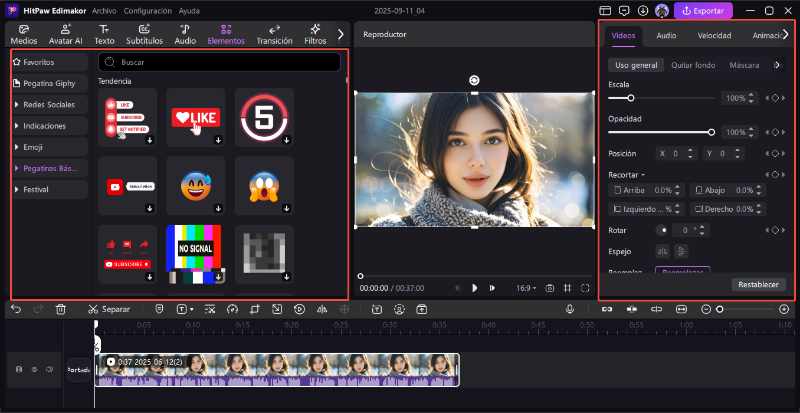
Task: Switch to the Velocidad tab
Action: pyautogui.click(x=714, y=35)
